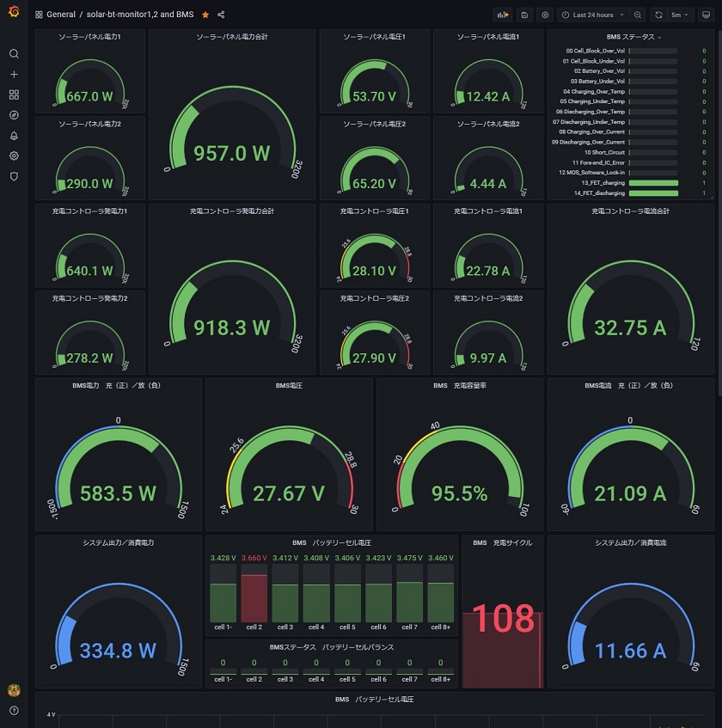The height and width of the screenshot is (728, 722).
Task: Open the システム出力/消費電流 panel title menu
Action: pyautogui.click(x=631, y=542)
